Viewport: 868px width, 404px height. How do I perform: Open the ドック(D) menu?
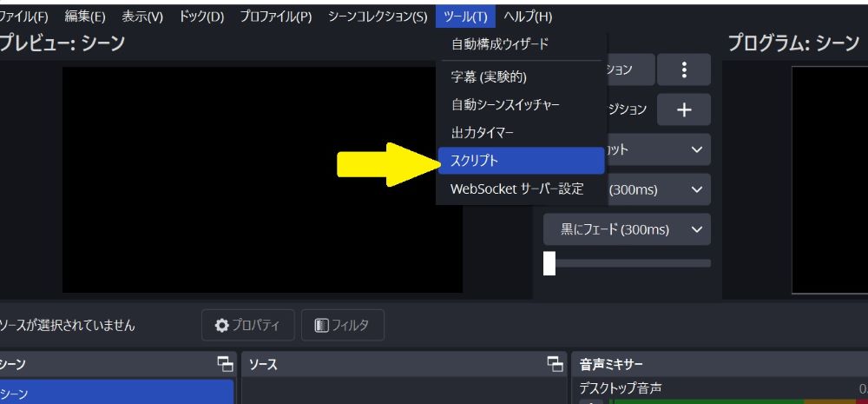point(201,17)
